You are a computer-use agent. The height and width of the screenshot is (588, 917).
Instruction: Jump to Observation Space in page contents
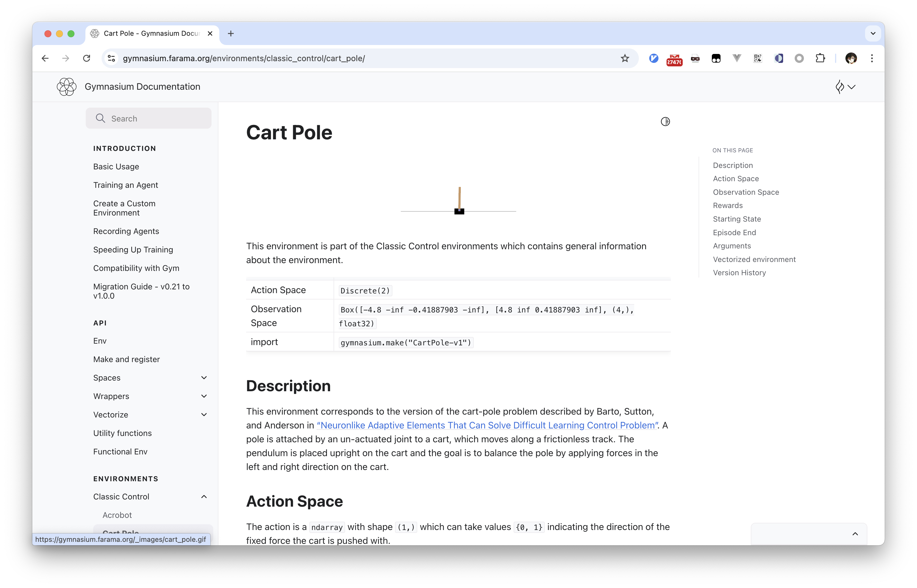(746, 192)
